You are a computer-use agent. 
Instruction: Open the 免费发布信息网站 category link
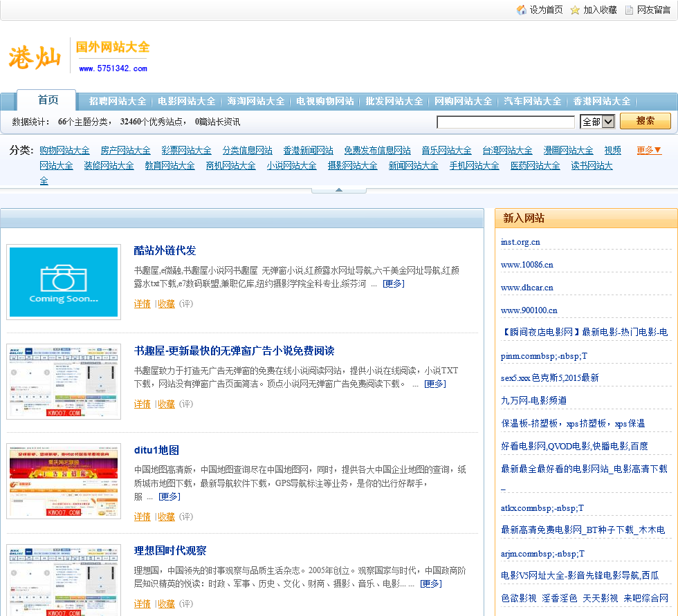(x=378, y=150)
